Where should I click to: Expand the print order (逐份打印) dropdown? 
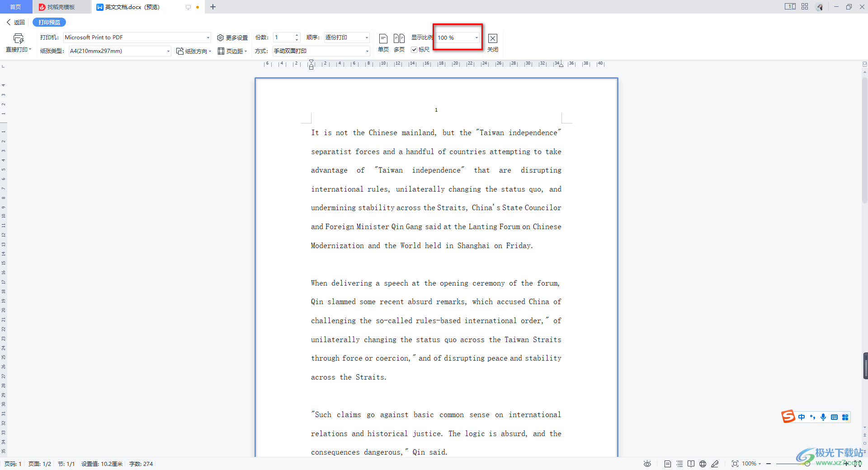coord(367,38)
